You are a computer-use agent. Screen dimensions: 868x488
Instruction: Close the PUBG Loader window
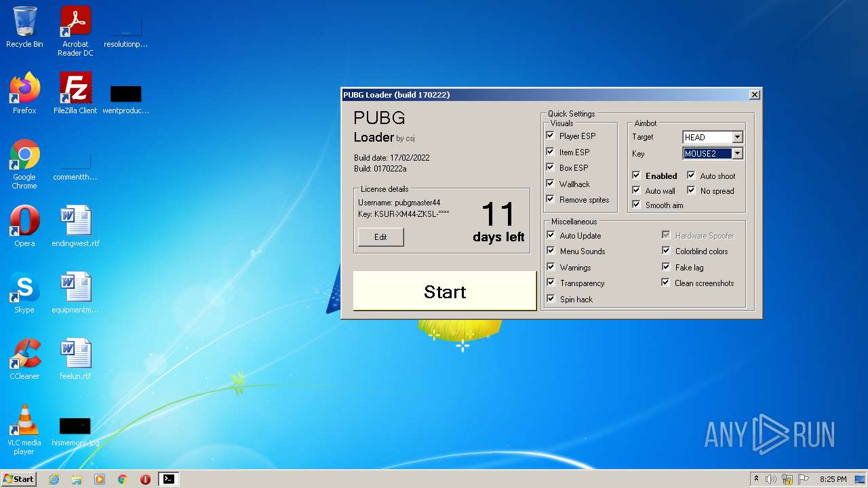[754, 95]
